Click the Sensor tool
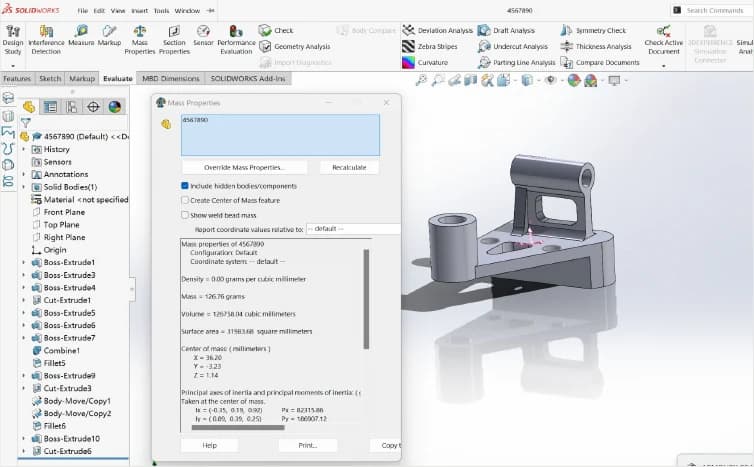Screen dimensions: 754x467 click(x=203, y=36)
